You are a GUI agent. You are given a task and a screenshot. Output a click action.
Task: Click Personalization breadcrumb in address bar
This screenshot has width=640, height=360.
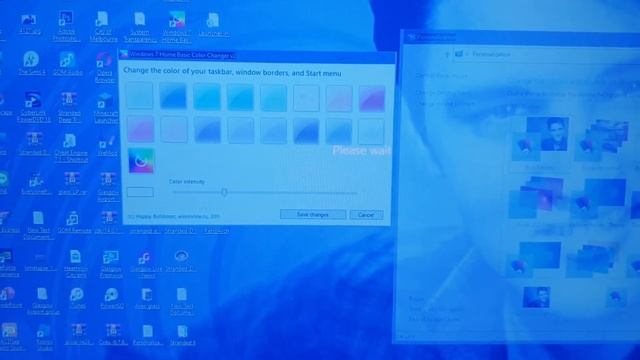(491, 54)
